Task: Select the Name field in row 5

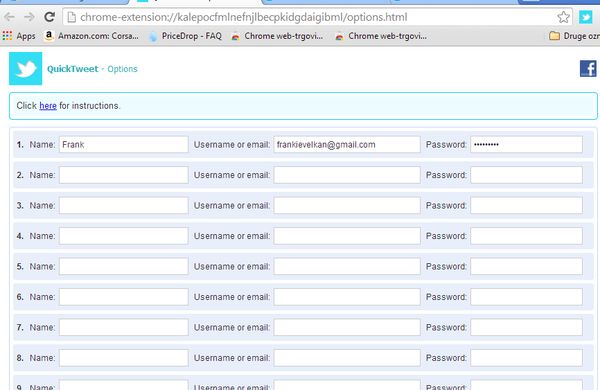Action: pyautogui.click(x=124, y=266)
